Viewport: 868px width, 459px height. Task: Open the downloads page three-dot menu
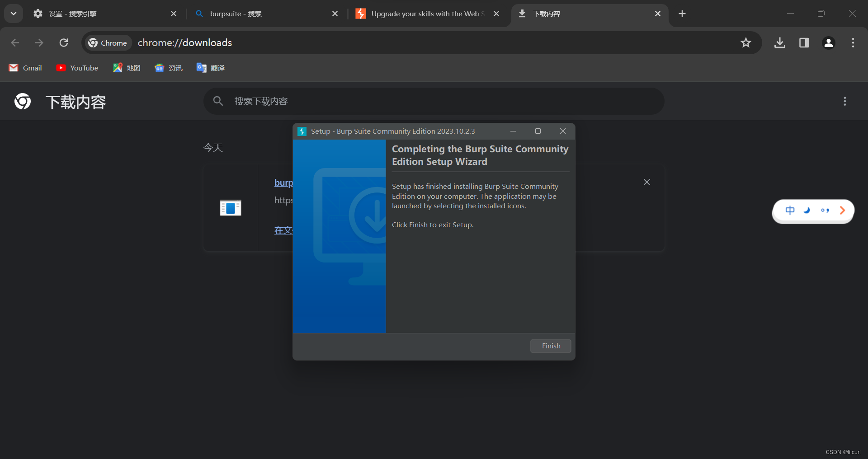coord(845,101)
